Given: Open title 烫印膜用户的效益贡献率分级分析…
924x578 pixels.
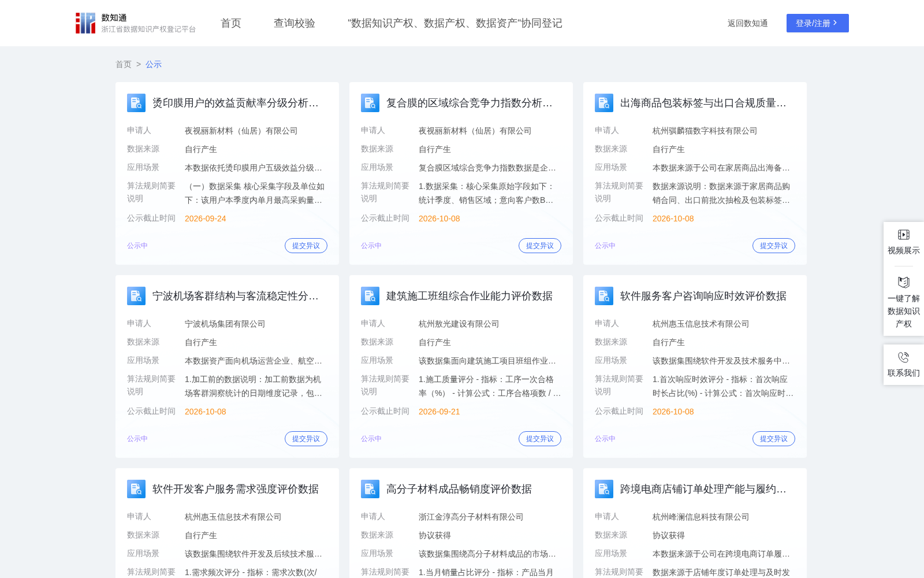Looking at the screenshot, I should click(x=236, y=103).
